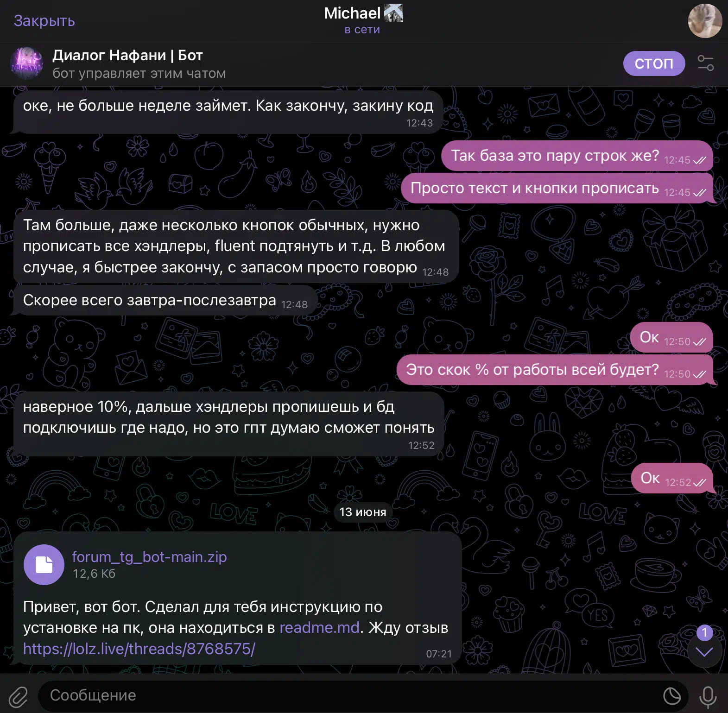Open bot settings sliders icon
Image resolution: width=728 pixels, height=713 pixels.
pyautogui.click(x=706, y=63)
